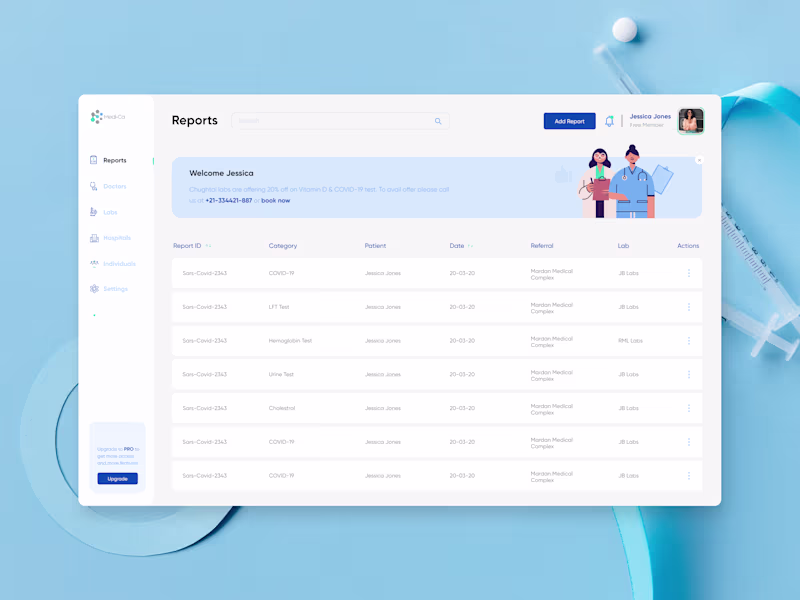The image size is (800, 600).
Task: Sort the table by Date
Action: coord(463,245)
